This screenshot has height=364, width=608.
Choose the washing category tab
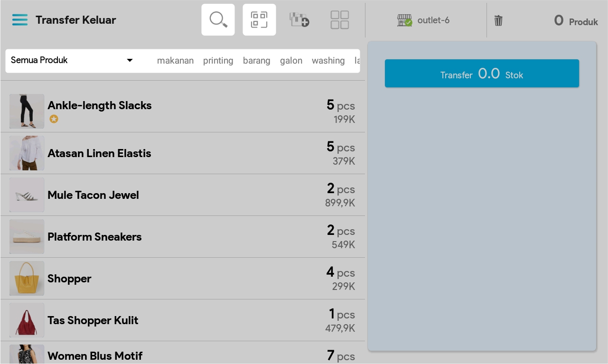328,61
